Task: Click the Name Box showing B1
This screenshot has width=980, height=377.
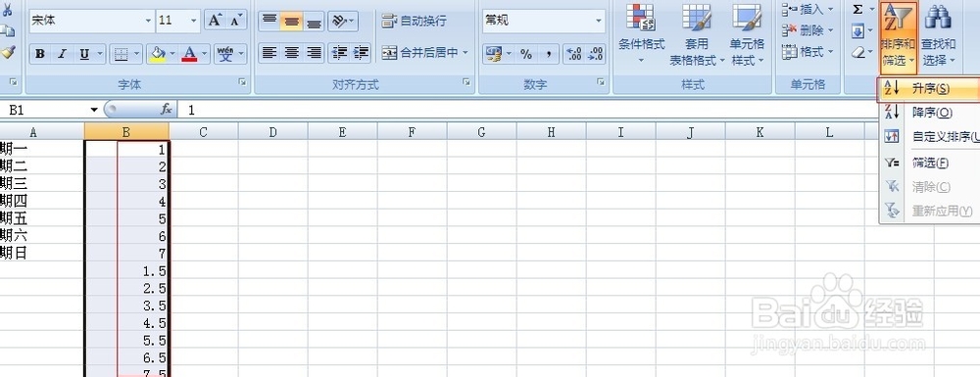Action: click(x=44, y=110)
